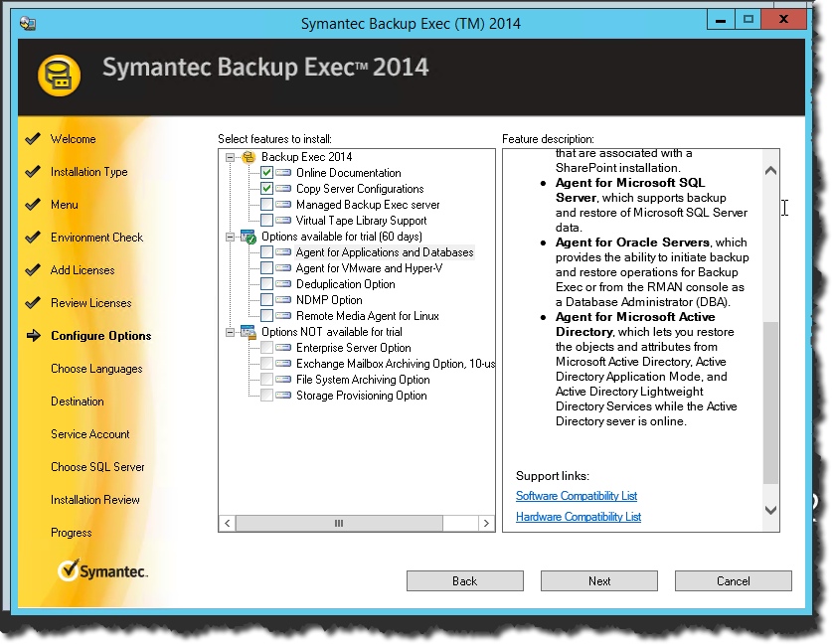This screenshot has width=832, height=644.
Task: Click the drive icon beside Virtual Tape Library Support
Action: click(x=283, y=221)
